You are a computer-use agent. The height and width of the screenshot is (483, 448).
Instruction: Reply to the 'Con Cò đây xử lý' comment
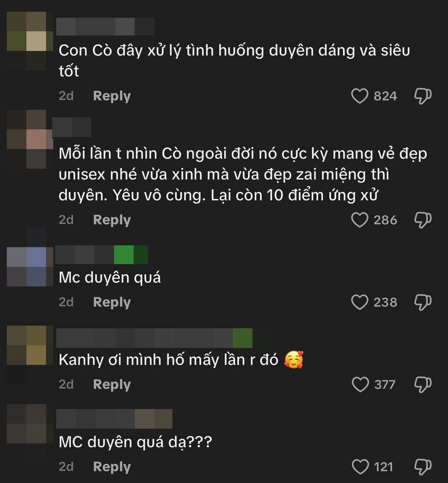(x=112, y=96)
